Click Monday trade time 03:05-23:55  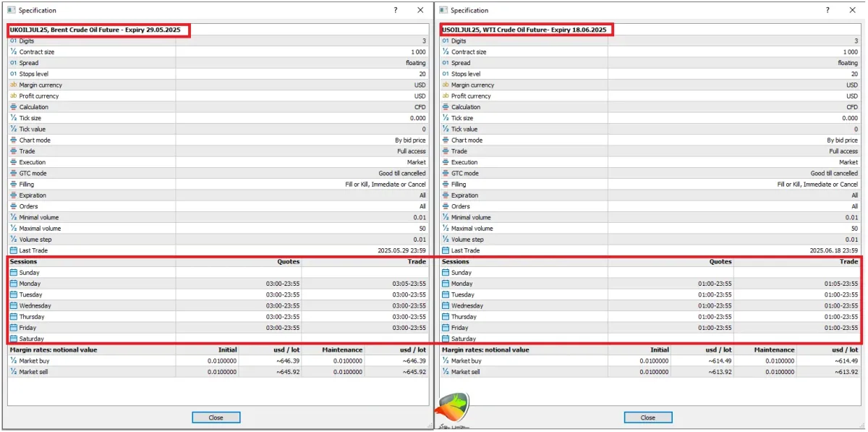[x=409, y=284]
